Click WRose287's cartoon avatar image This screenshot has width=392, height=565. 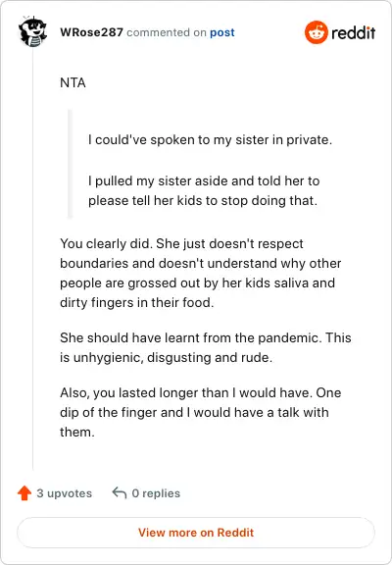coord(32,31)
